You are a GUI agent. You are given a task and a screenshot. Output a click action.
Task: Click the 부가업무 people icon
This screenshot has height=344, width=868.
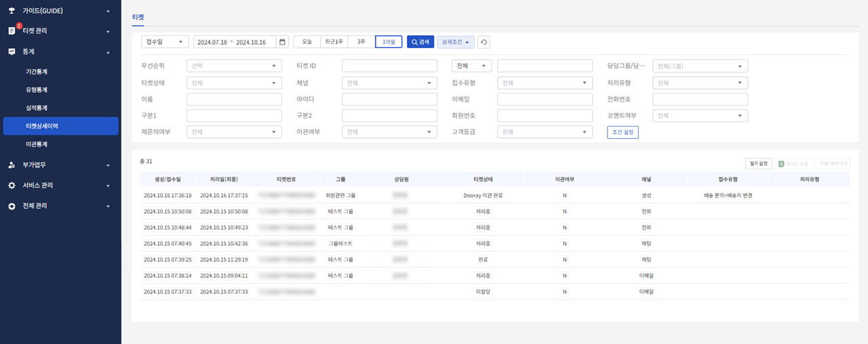12,165
